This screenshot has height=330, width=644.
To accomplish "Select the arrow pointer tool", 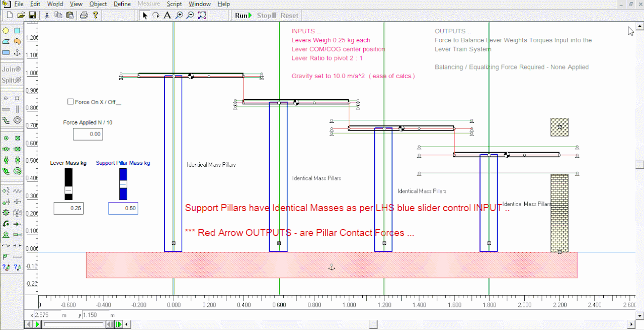I will (145, 15).
